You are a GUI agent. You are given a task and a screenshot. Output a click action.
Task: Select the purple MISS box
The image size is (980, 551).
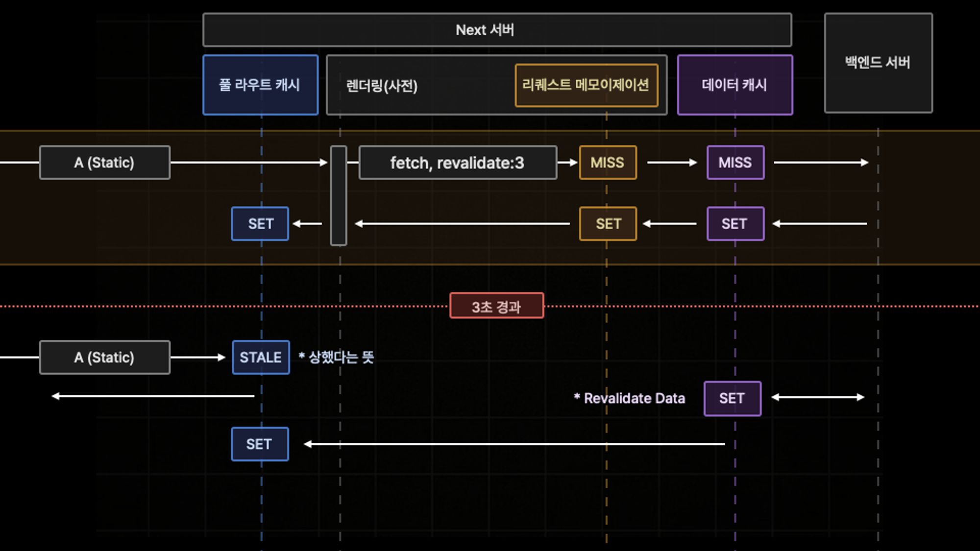735,163
